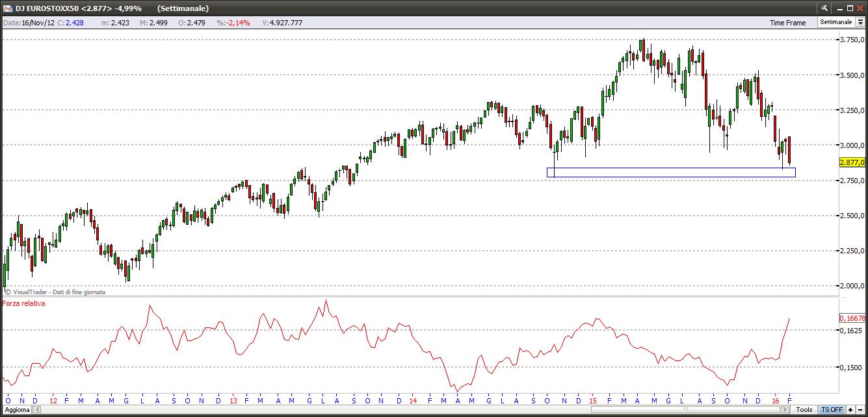The height and width of the screenshot is (417, 868).
Task: Click the VisualTrader watermark text
Action: point(55,292)
